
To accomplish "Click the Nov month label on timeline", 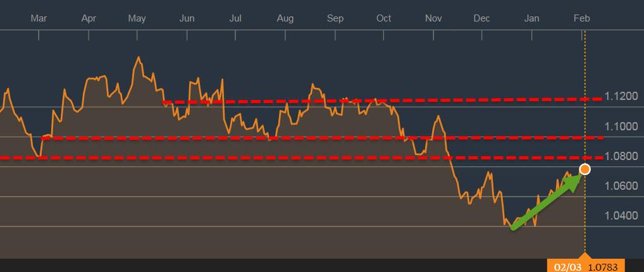I will tap(433, 18).
